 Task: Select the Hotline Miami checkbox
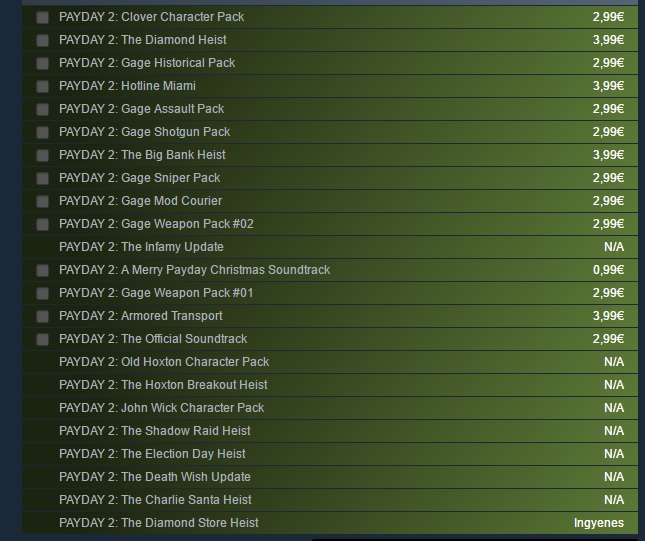(42, 86)
